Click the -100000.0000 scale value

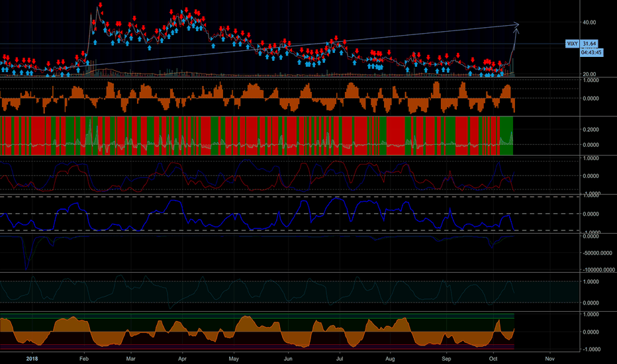(x=599, y=269)
